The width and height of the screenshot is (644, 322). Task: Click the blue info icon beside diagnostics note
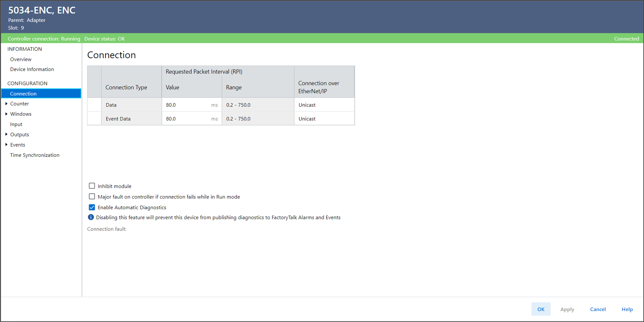91,217
